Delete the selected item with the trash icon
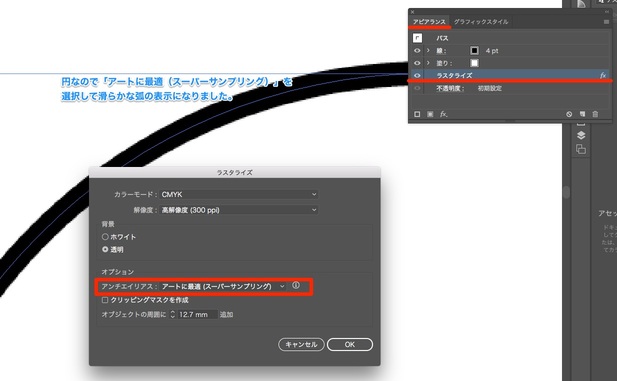The height and width of the screenshot is (381, 617). click(x=595, y=114)
